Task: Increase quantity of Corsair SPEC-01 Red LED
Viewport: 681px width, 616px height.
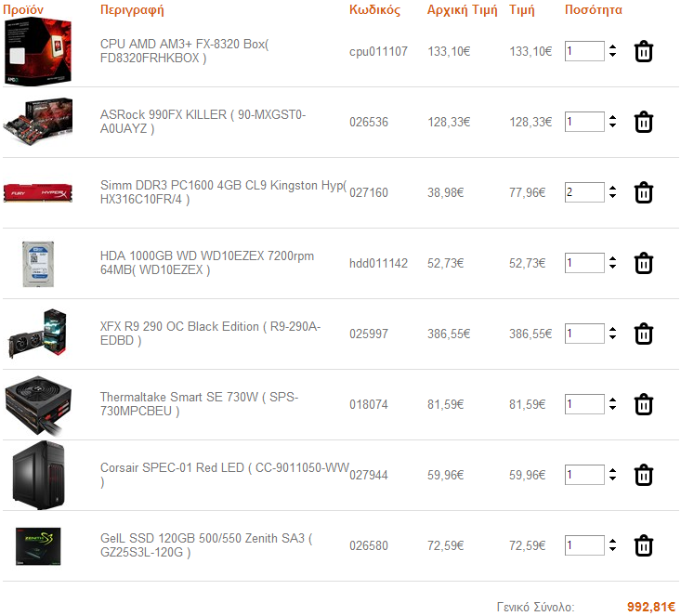Action: coord(612,470)
